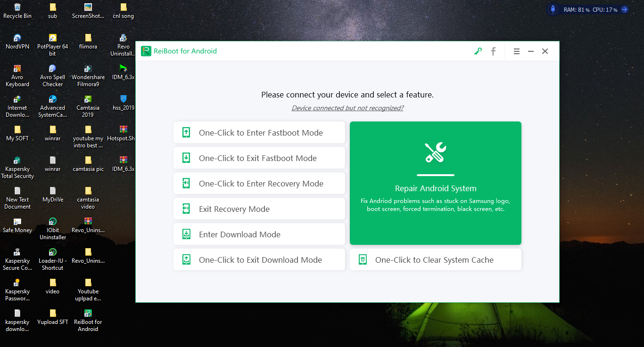The height and width of the screenshot is (347, 644).
Task: Select One-Click to Exit Fastboot Mode
Action: (x=259, y=158)
